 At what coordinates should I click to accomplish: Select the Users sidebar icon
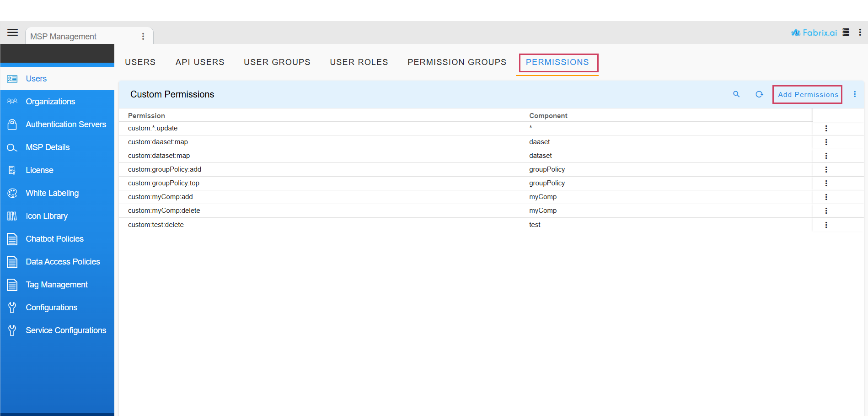coord(12,78)
